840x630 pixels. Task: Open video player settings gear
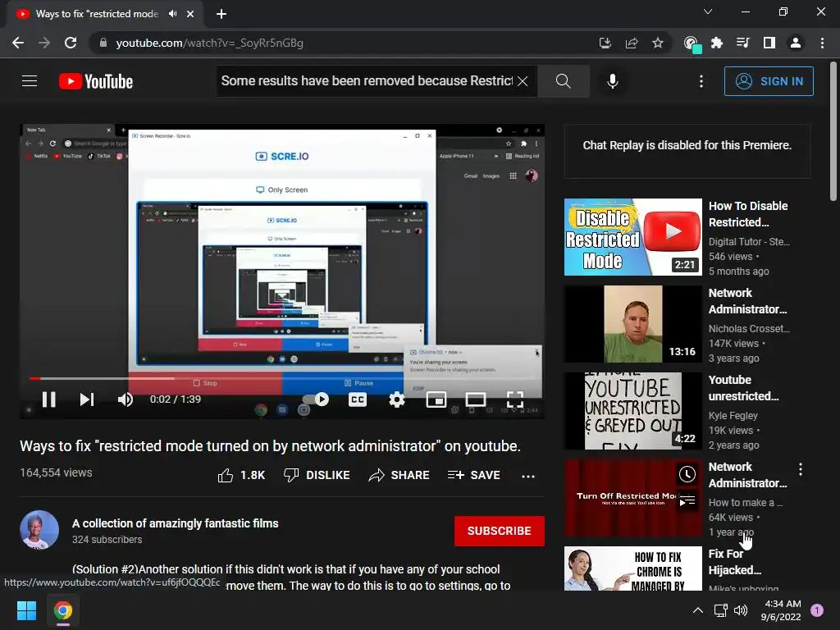coord(397,399)
